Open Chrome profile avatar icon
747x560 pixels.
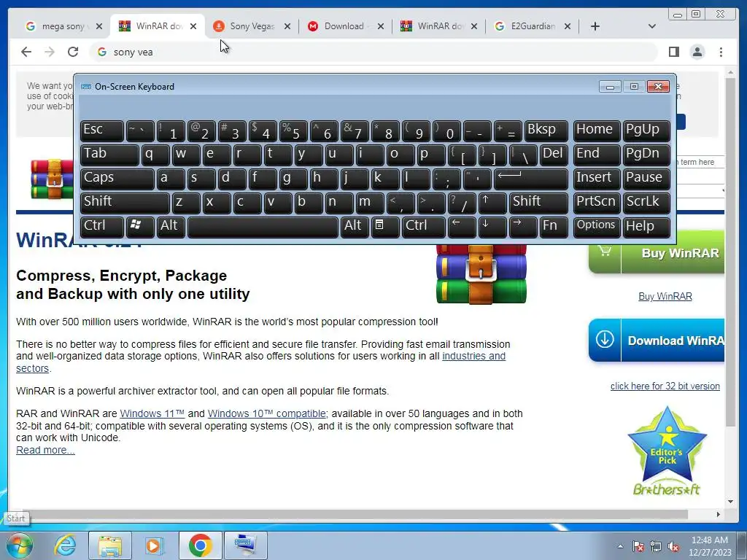[697, 52]
